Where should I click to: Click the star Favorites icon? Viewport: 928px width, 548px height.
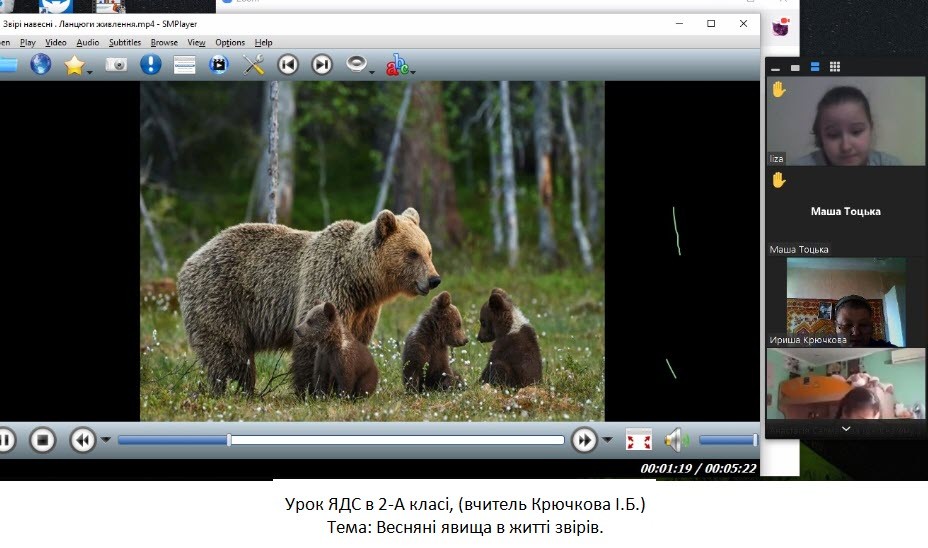74,65
